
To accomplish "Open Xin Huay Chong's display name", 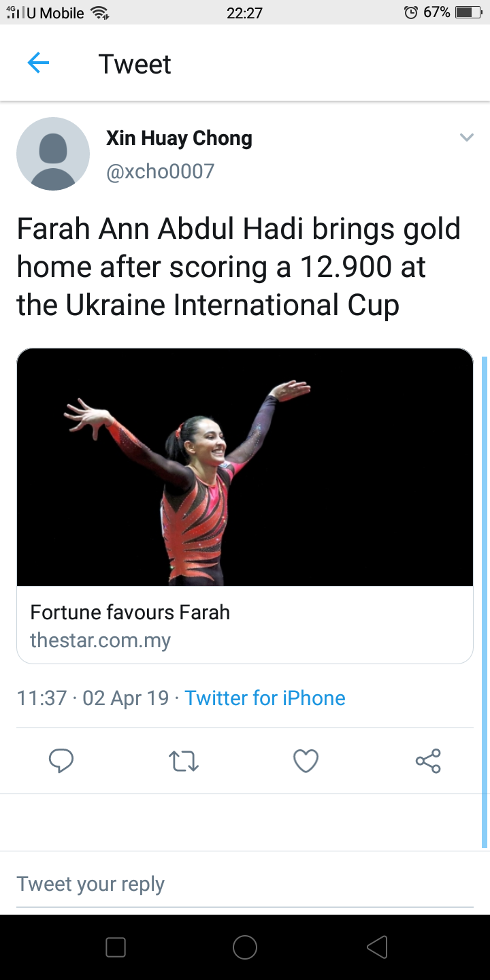I will 179,138.
